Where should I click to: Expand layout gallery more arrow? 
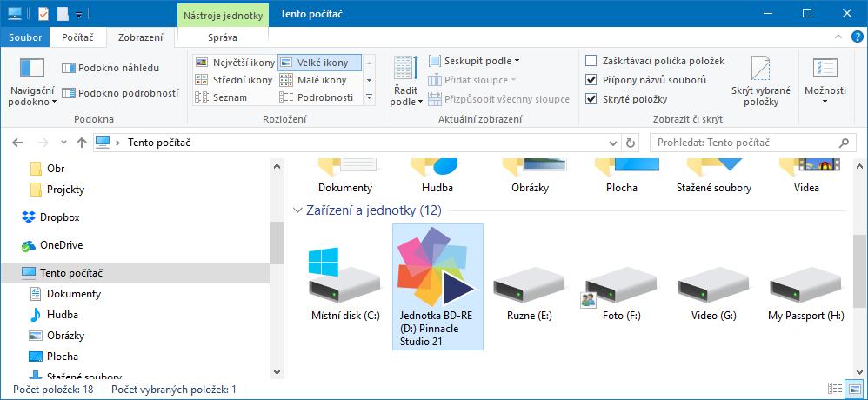[x=370, y=97]
